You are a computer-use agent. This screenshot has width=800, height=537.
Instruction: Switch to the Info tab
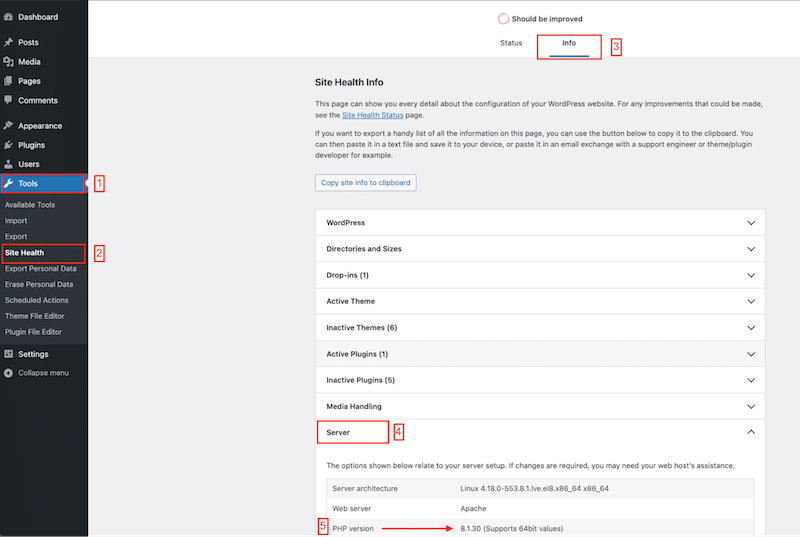569,43
